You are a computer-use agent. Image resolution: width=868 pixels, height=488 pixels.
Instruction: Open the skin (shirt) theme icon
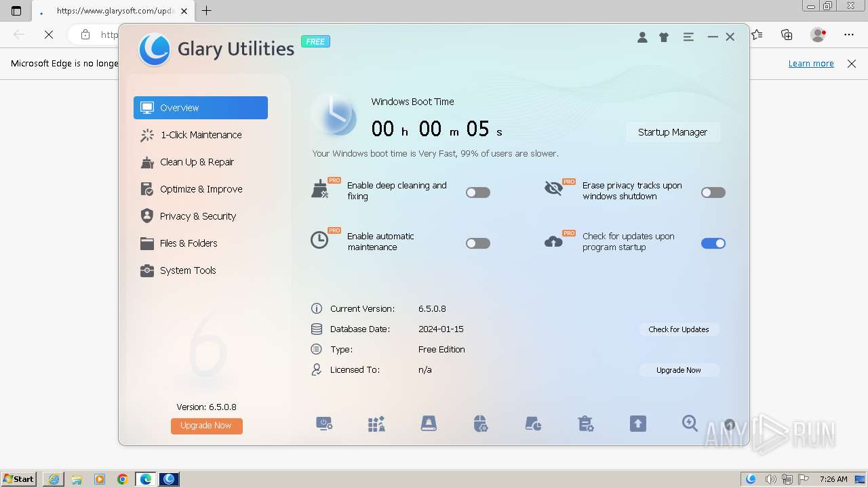pyautogui.click(x=664, y=37)
